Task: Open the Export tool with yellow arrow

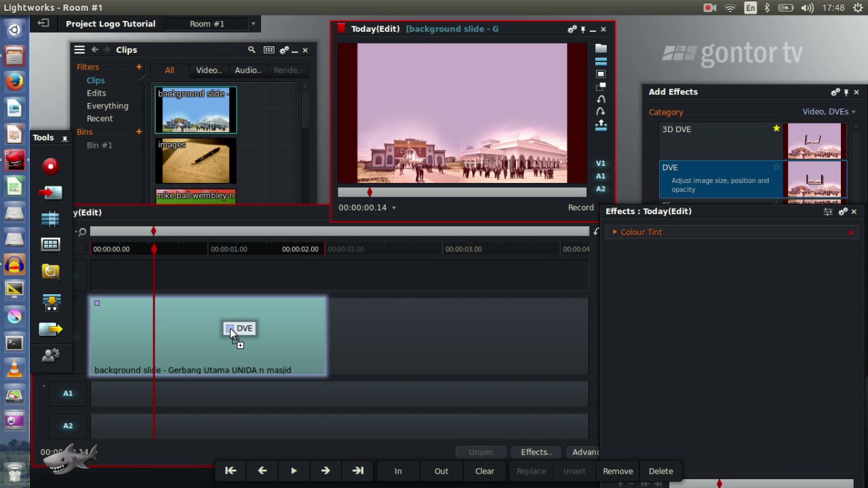Action: tap(51, 329)
